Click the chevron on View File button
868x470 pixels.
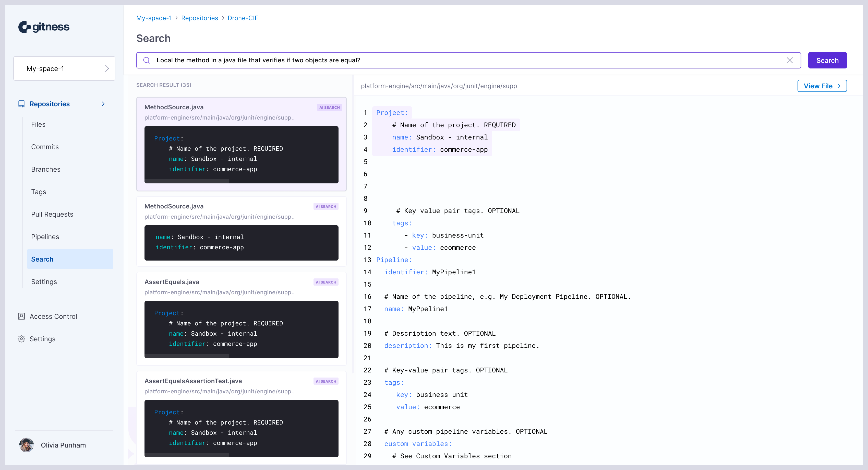pyautogui.click(x=839, y=86)
